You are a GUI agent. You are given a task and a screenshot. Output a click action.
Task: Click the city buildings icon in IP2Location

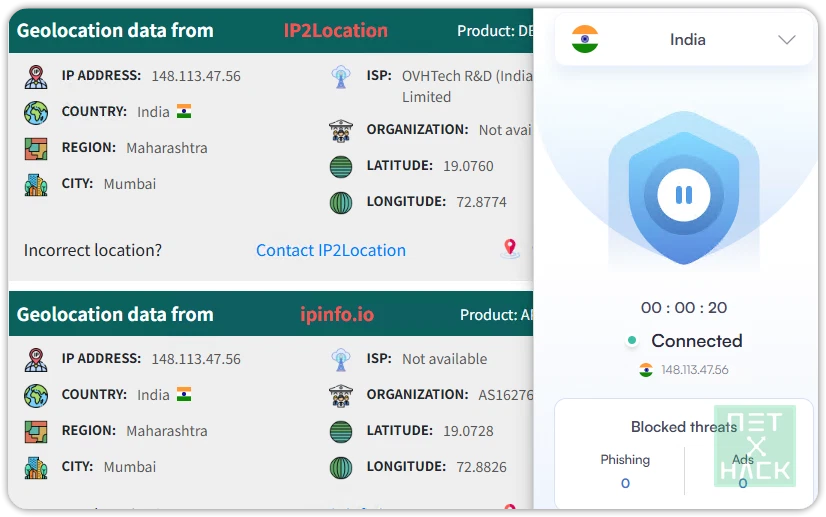click(36, 185)
